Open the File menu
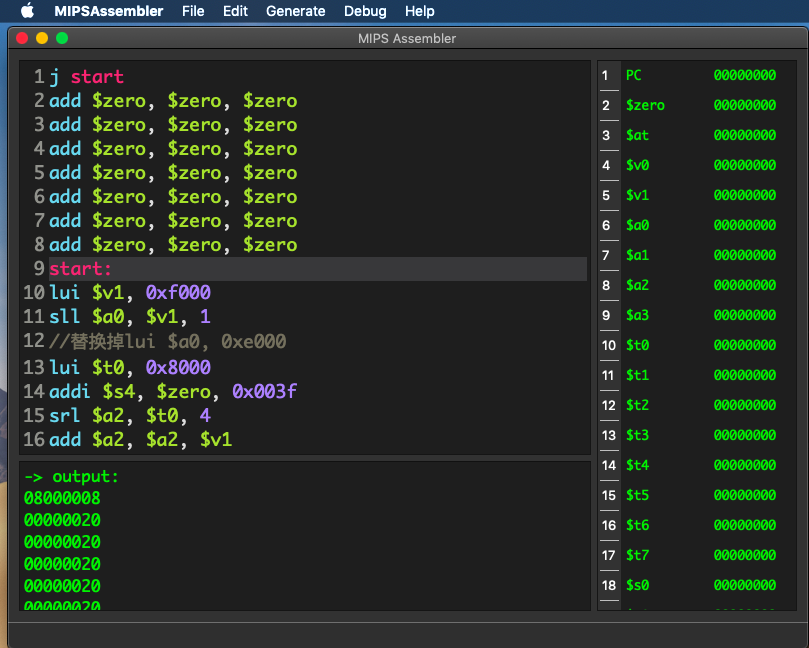 pyautogui.click(x=193, y=11)
